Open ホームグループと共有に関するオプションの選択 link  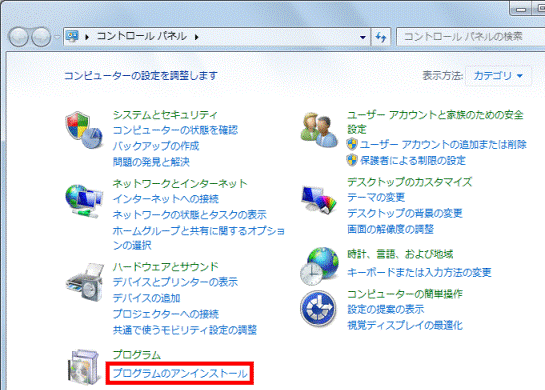point(198,238)
